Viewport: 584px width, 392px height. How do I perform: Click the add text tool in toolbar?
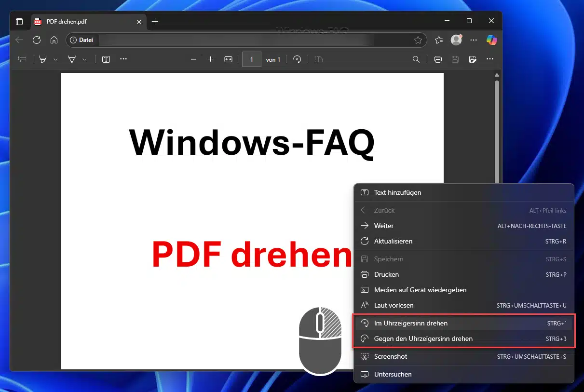pyautogui.click(x=106, y=59)
